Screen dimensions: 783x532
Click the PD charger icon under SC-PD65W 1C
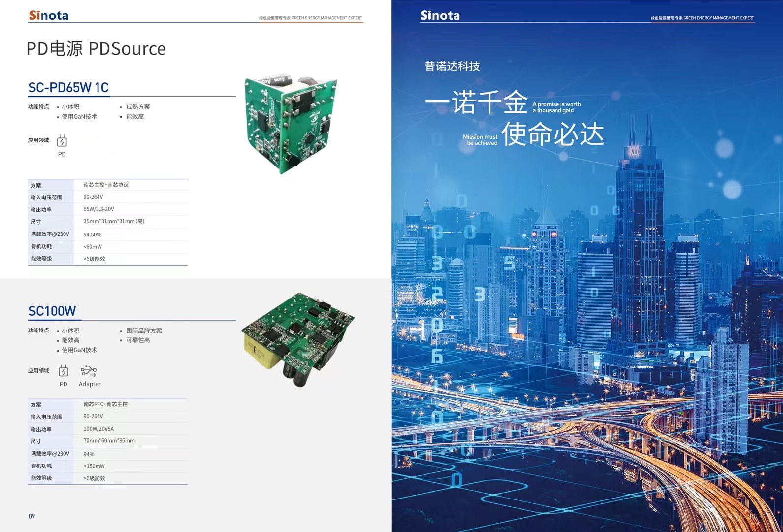click(62, 141)
